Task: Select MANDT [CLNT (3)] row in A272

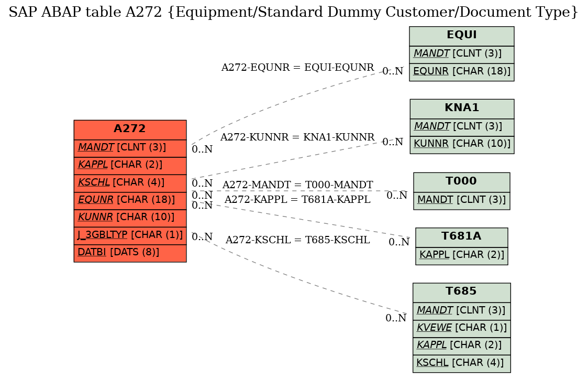Action: coord(130,148)
